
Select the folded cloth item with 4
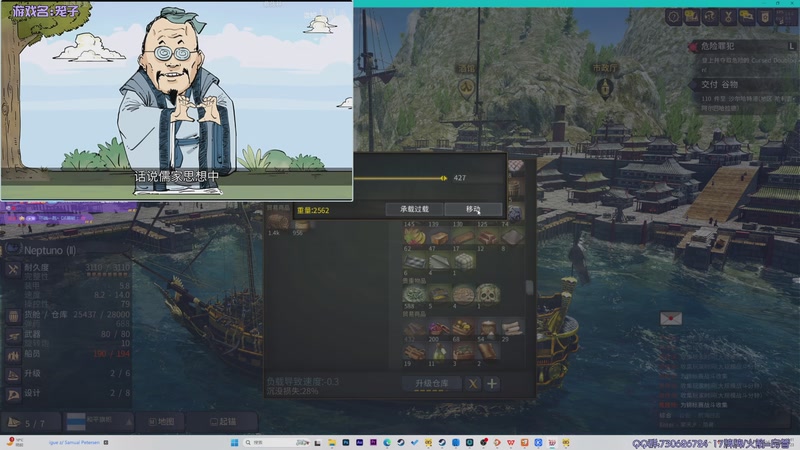tap(439, 261)
